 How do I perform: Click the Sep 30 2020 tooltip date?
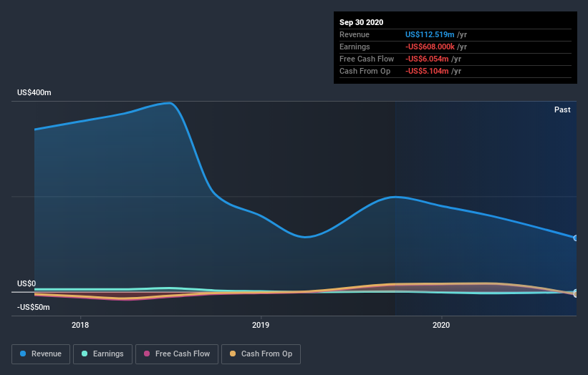tap(361, 22)
